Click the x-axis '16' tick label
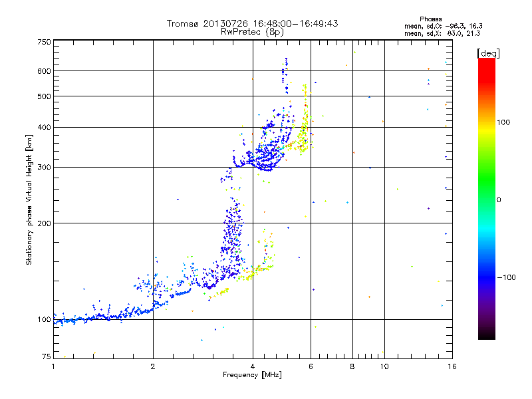 (452, 366)
